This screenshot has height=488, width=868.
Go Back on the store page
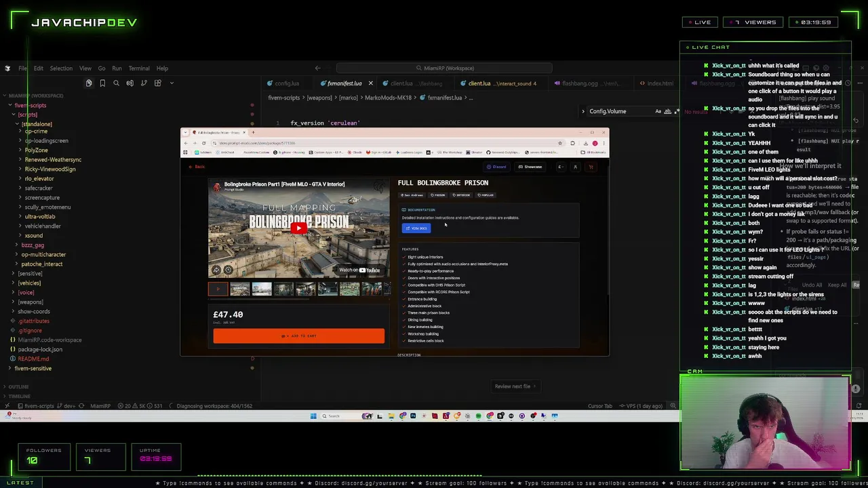pos(197,167)
